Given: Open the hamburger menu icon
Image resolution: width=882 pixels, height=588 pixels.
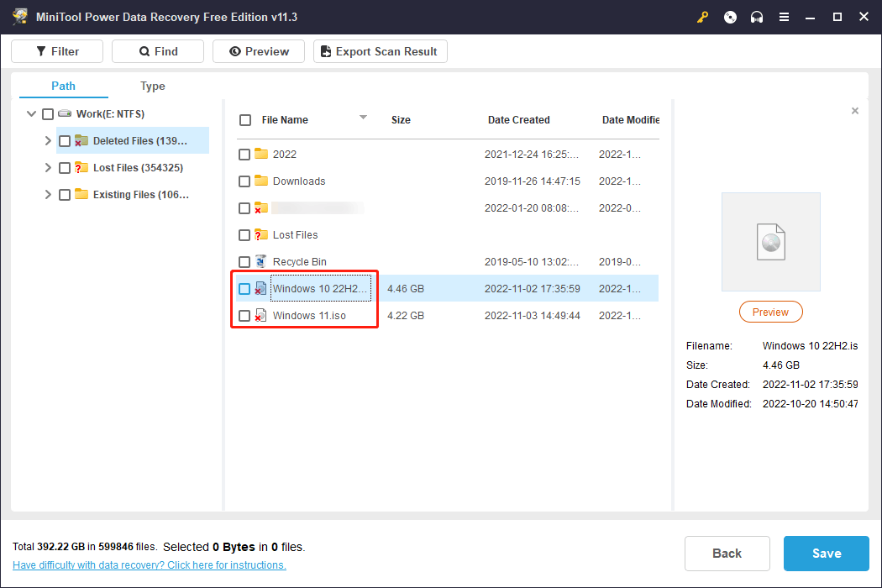Looking at the screenshot, I should tap(784, 18).
